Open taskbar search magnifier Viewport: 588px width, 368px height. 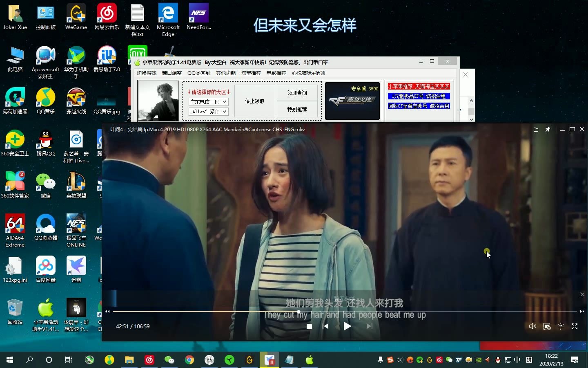pyautogui.click(x=29, y=360)
